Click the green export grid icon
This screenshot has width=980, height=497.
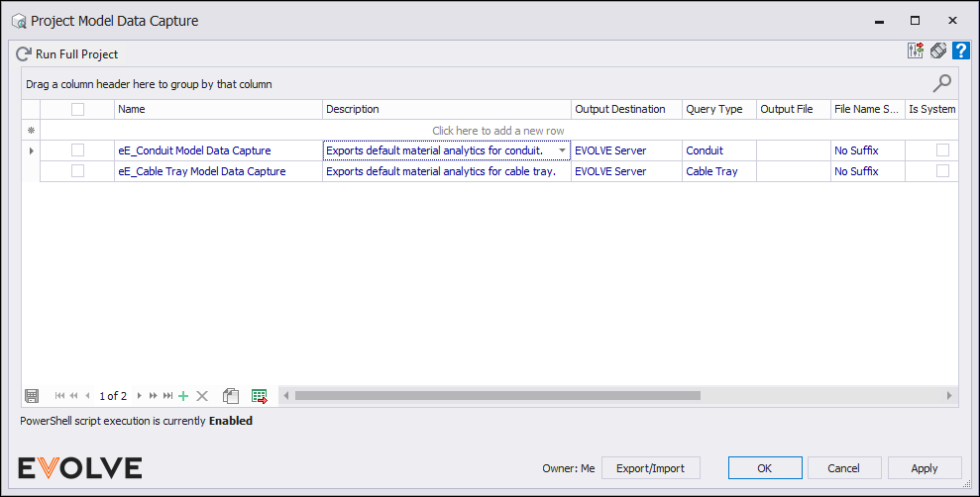pos(259,396)
